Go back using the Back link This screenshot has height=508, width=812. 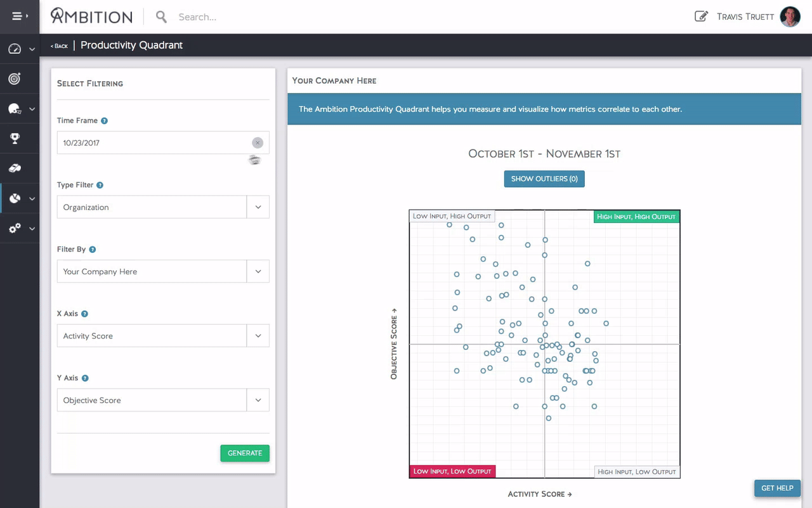point(60,46)
